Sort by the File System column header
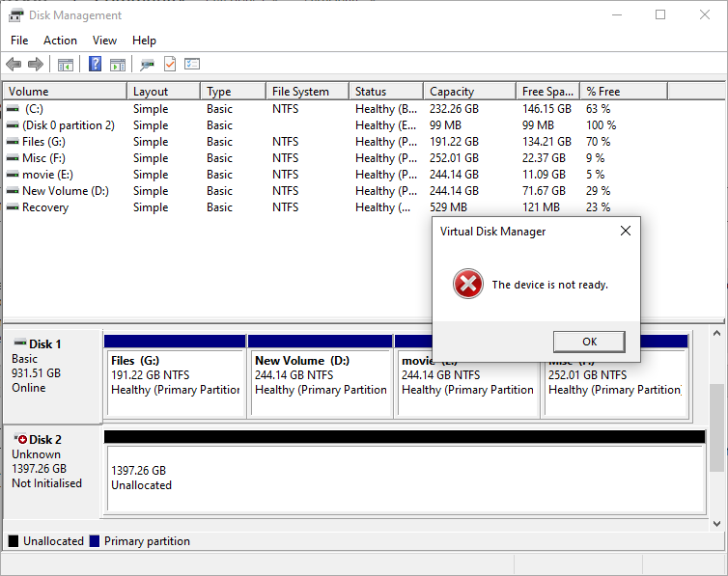The width and height of the screenshot is (728, 576). [308, 92]
